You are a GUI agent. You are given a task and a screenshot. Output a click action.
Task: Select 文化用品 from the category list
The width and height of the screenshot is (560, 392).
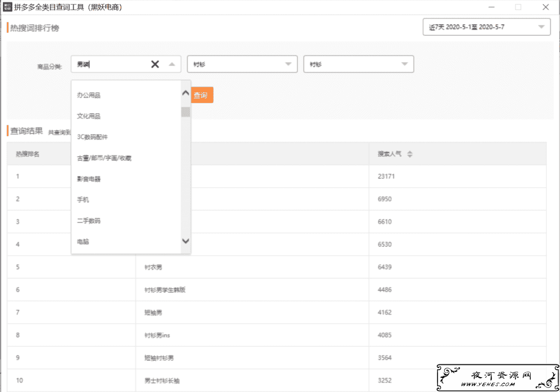(89, 116)
